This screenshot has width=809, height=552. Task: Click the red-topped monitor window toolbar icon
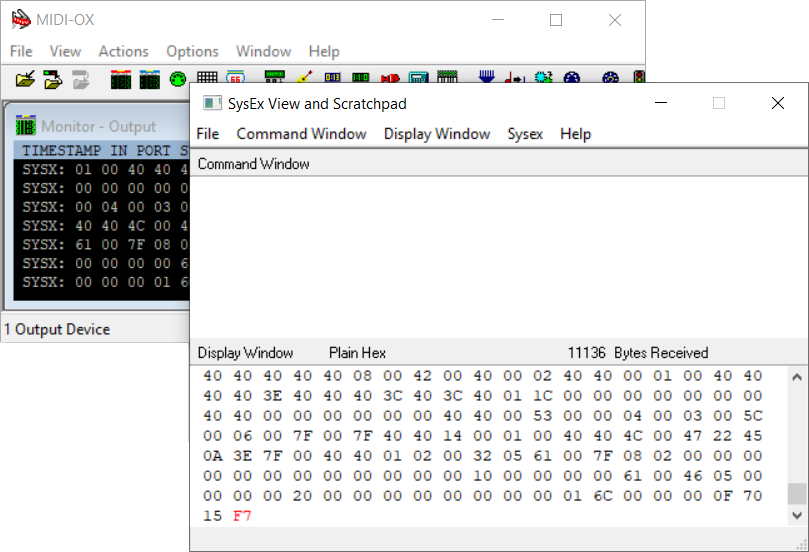121,79
